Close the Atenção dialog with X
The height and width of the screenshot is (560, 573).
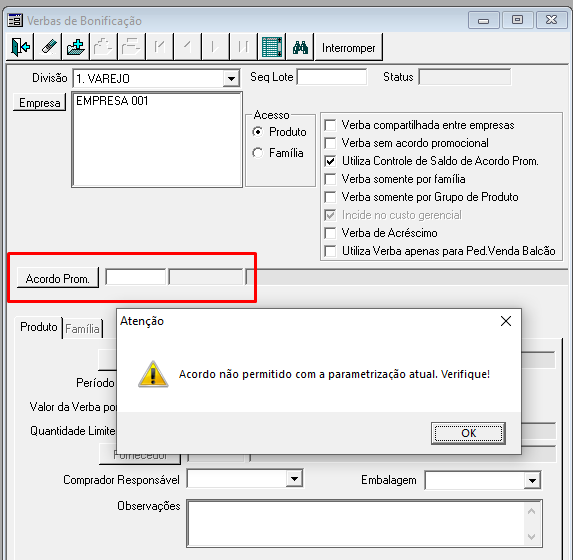point(506,321)
